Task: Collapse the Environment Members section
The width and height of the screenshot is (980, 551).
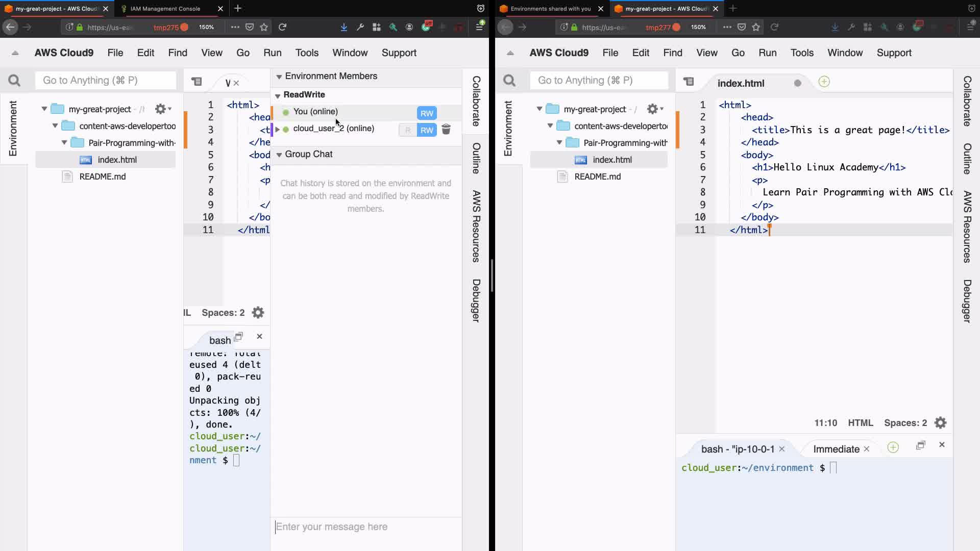Action: (279, 77)
